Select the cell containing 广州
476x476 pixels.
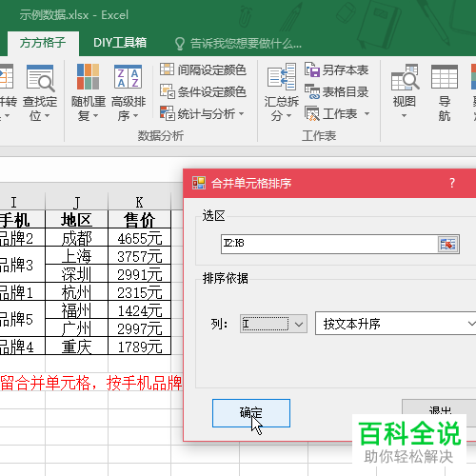76,328
